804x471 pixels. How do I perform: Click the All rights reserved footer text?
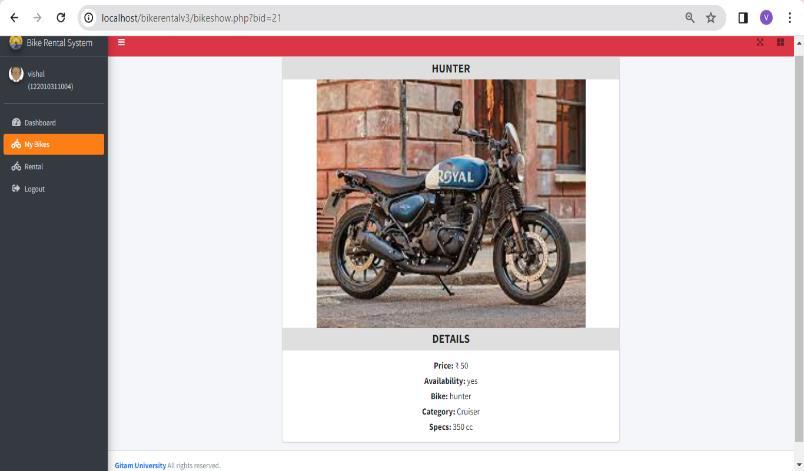coord(194,465)
